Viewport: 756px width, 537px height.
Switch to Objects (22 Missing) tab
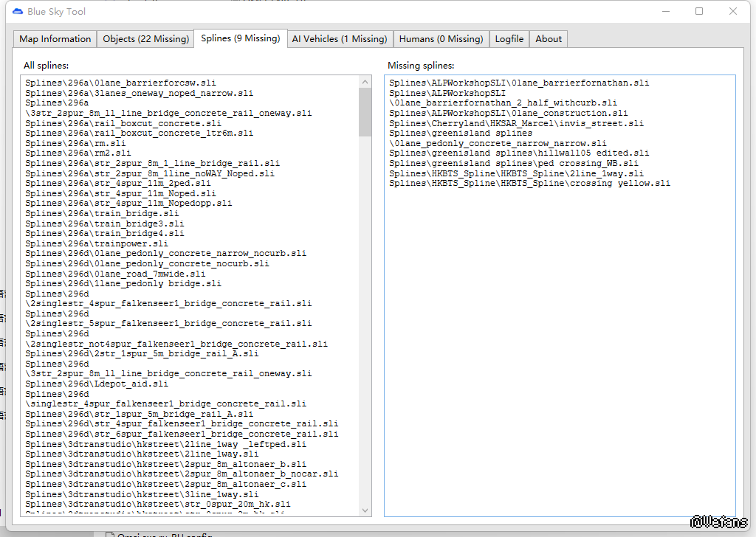coord(145,39)
